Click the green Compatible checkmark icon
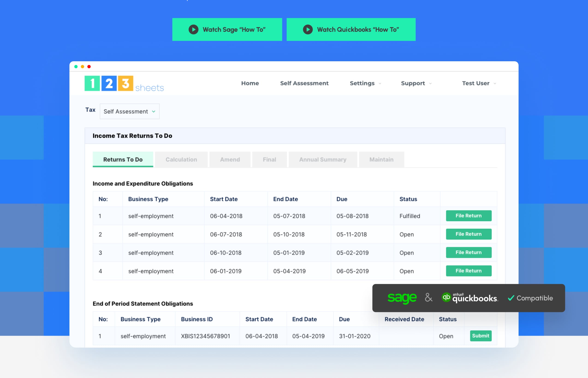Viewport: 588px width, 378px height. pos(511,298)
